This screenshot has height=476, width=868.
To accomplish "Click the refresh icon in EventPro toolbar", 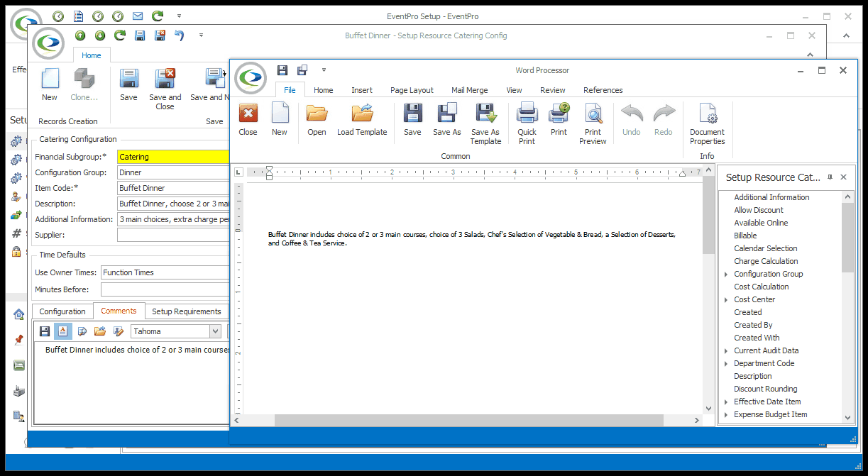I will click(158, 16).
